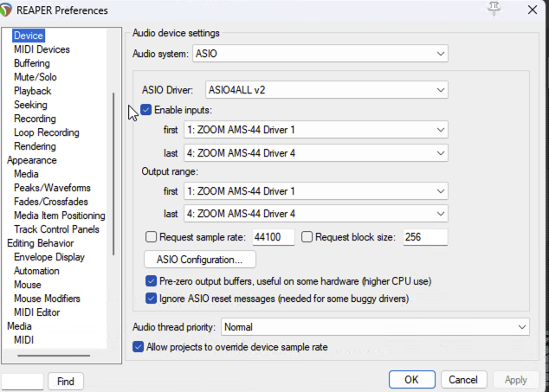Enable the Request sample rate checkbox
This screenshot has width=549, height=392.
pos(152,237)
